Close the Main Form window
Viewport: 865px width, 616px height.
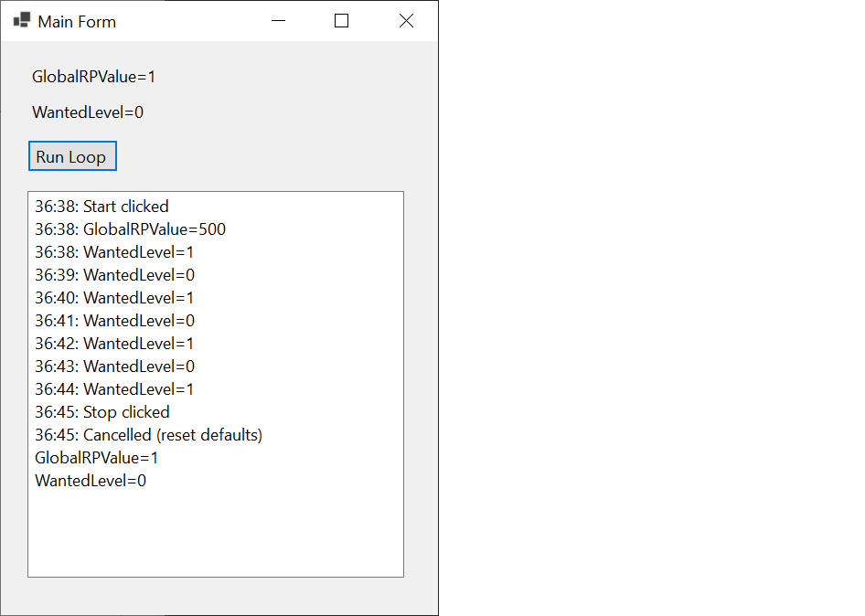coord(406,21)
